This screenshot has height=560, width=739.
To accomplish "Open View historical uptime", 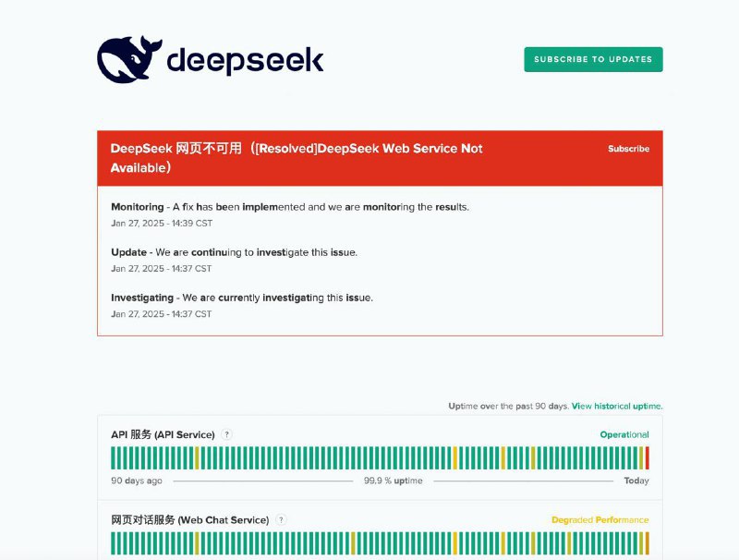I will click(617, 406).
